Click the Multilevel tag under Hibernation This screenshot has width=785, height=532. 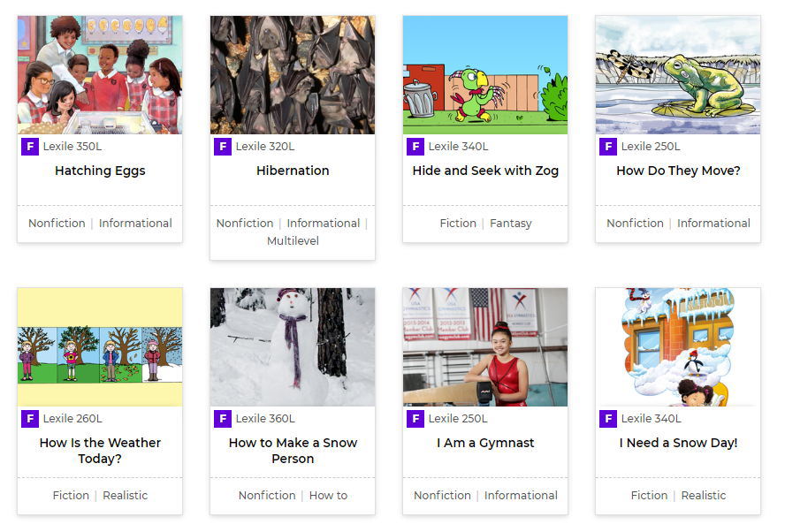tap(293, 240)
